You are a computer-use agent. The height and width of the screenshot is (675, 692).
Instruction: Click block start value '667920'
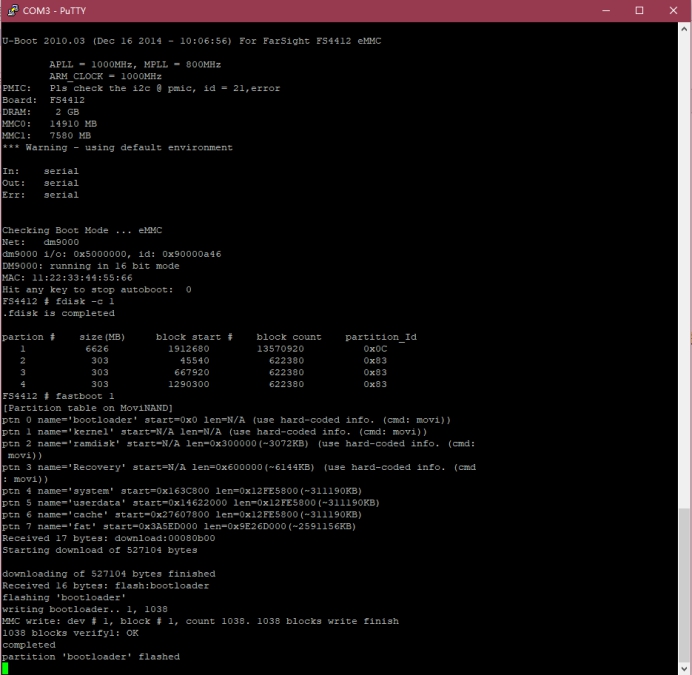coord(192,373)
